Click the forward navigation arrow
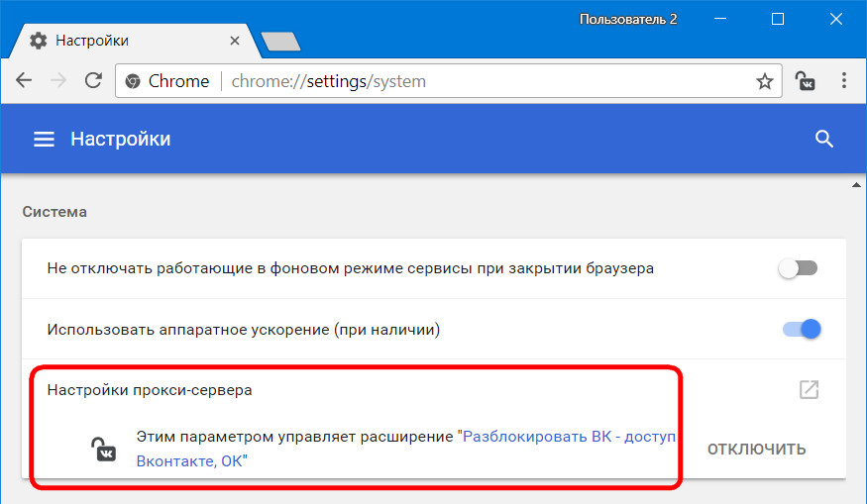Image resolution: width=867 pixels, height=504 pixels. tap(58, 80)
